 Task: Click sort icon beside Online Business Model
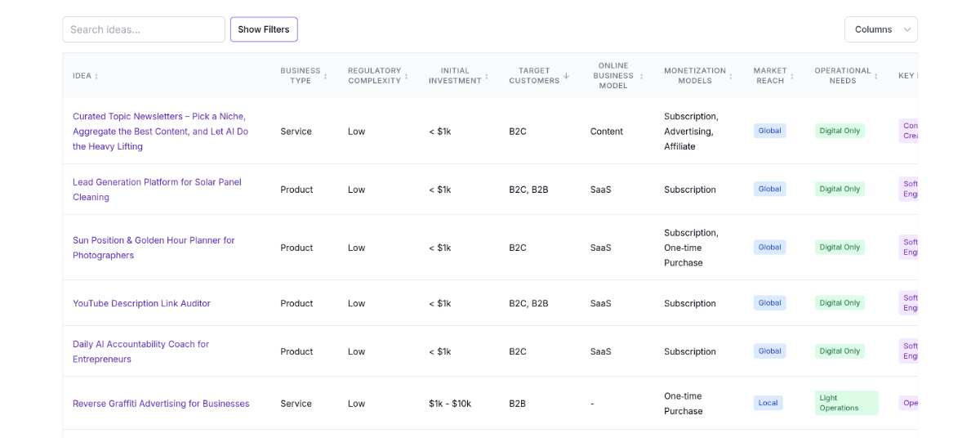(641, 76)
